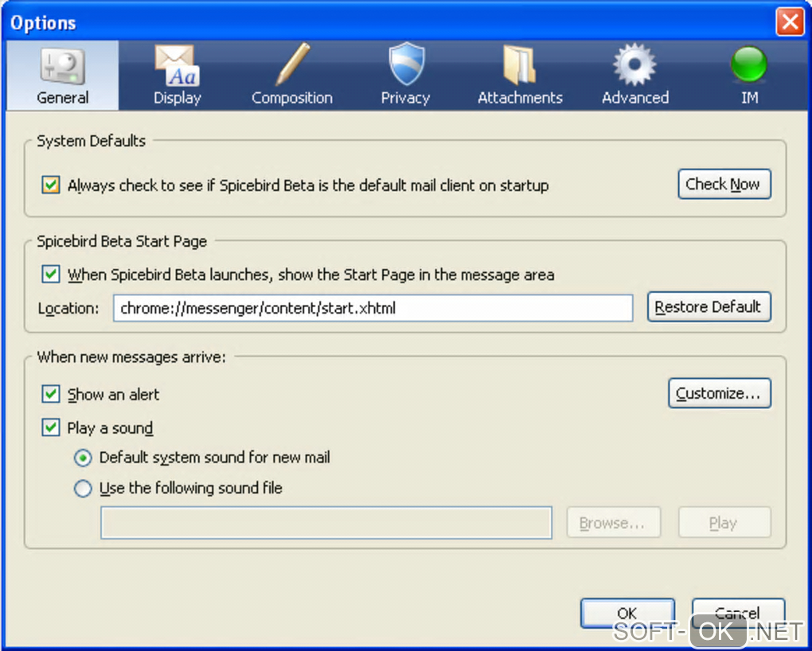Click the Attachments folder icon

519,64
